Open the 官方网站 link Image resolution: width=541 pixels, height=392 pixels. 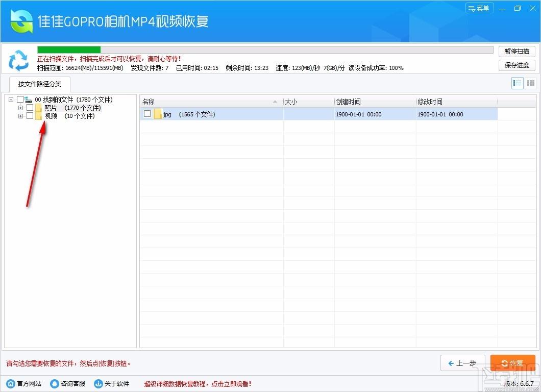(x=29, y=384)
